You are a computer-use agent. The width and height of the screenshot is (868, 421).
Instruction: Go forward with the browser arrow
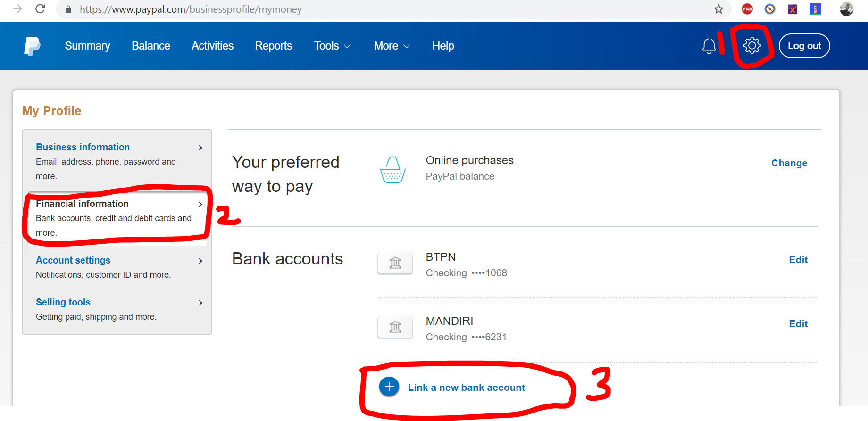point(17,9)
